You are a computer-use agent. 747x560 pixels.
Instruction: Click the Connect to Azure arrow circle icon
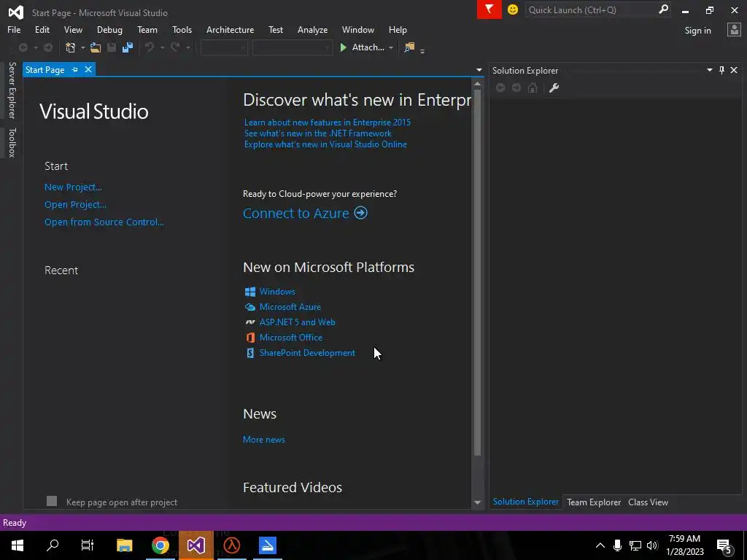[360, 213]
